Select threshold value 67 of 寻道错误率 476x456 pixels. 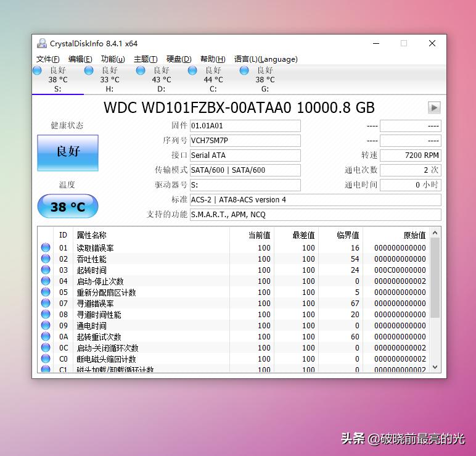tap(355, 303)
